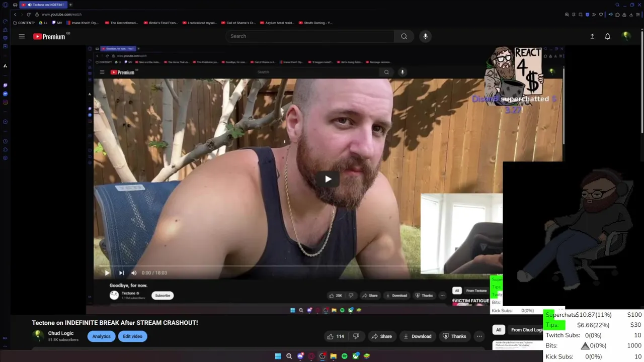Open Opera sidebar Messenger icon
The image size is (644, 362).
(5, 94)
